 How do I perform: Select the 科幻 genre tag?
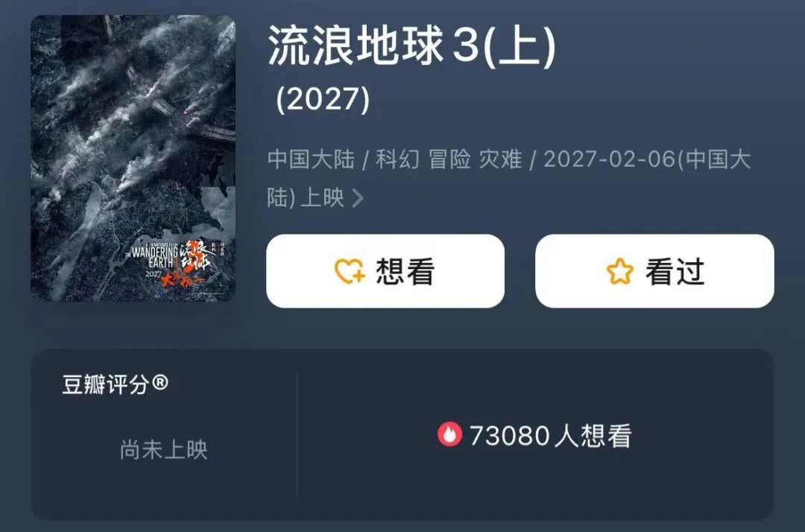(397, 159)
